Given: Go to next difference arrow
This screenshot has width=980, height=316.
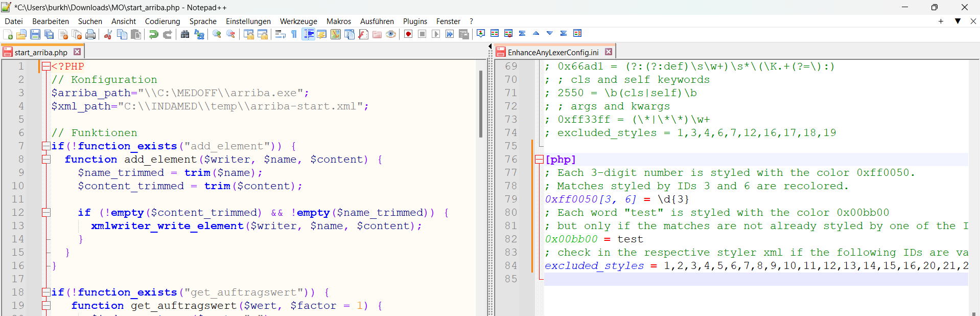Looking at the screenshot, I should (x=550, y=33).
